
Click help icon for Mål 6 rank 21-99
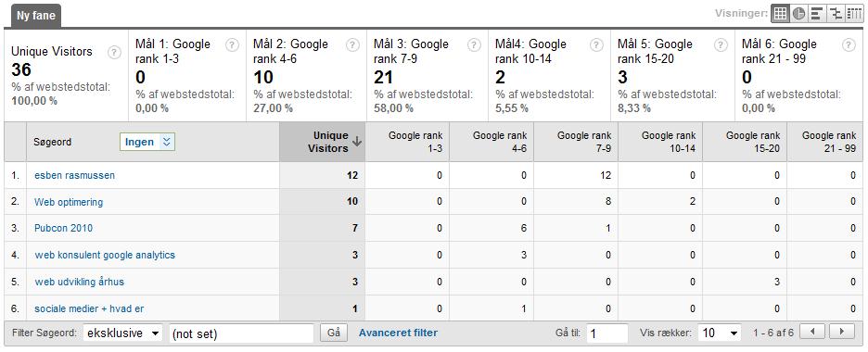[x=849, y=45]
